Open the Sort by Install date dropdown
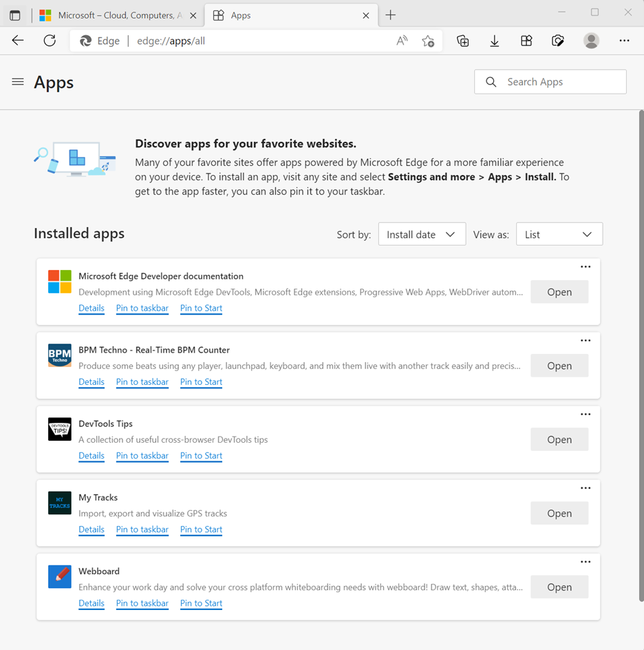Screen dimensions: 644x650 pos(422,234)
